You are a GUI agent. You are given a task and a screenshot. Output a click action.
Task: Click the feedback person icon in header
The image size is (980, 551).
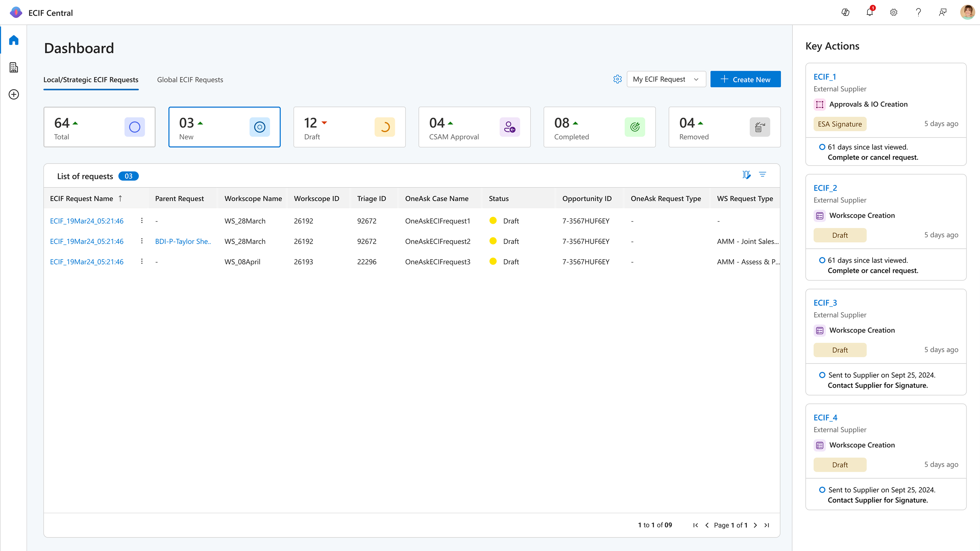943,13
